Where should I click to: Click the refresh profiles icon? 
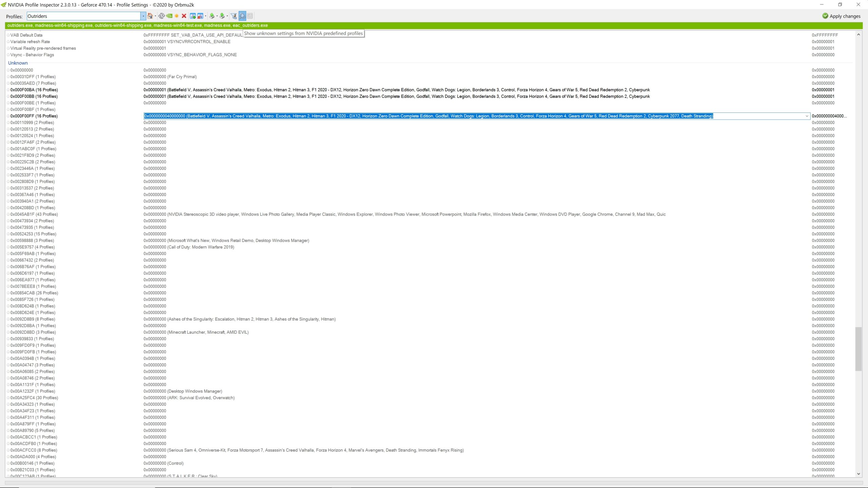[162, 16]
